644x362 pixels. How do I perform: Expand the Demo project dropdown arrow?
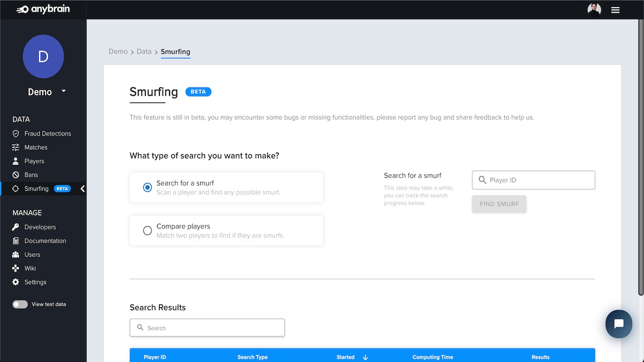click(x=63, y=91)
